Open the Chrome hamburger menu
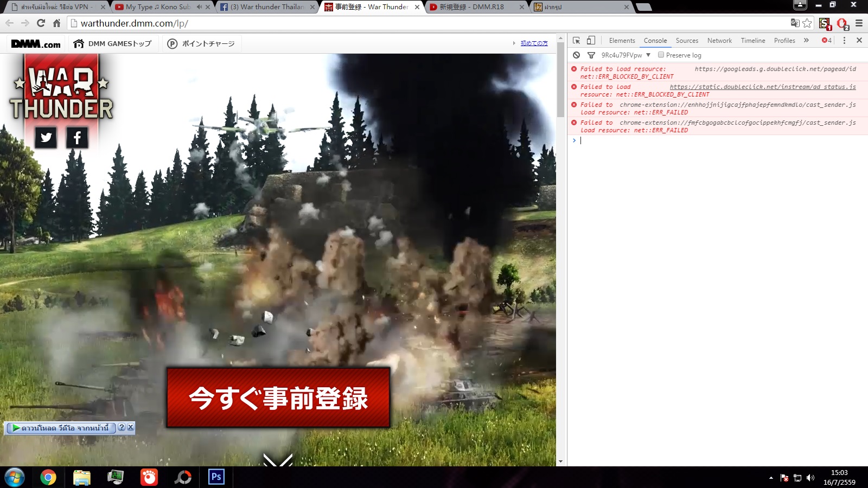The width and height of the screenshot is (868, 488). pyautogui.click(x=859, y=23)
